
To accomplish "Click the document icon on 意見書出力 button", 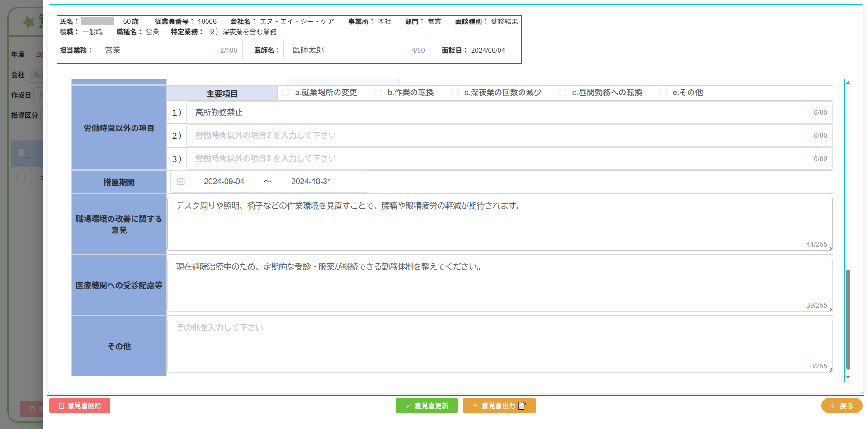I will (x=522, y=406).
